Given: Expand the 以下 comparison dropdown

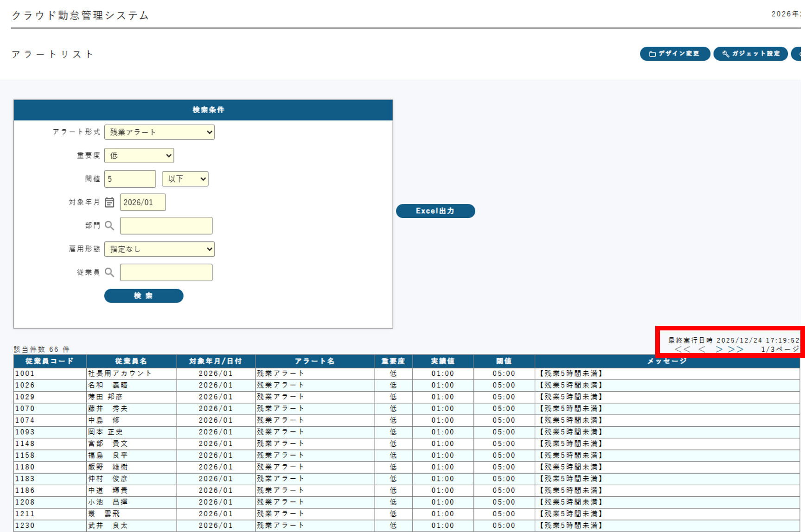Looking at the screenshot, I should click(x=185, y=179).
